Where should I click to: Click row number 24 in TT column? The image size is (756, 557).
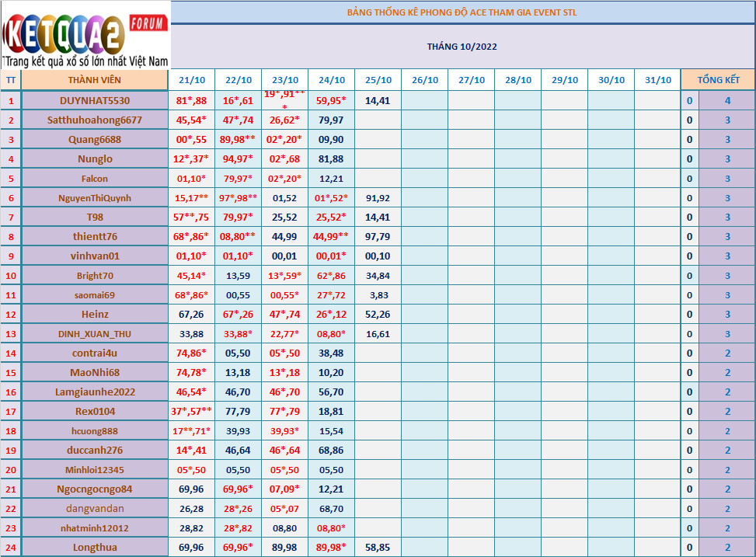click(11, 548)
